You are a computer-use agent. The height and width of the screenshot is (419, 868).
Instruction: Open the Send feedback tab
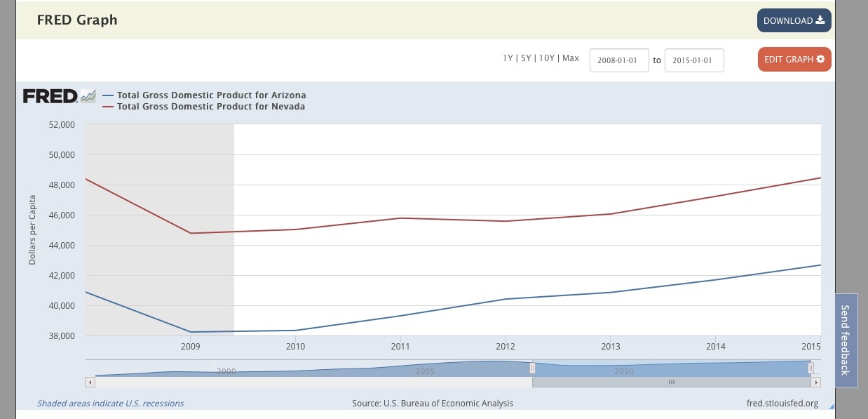pos(845,340)
